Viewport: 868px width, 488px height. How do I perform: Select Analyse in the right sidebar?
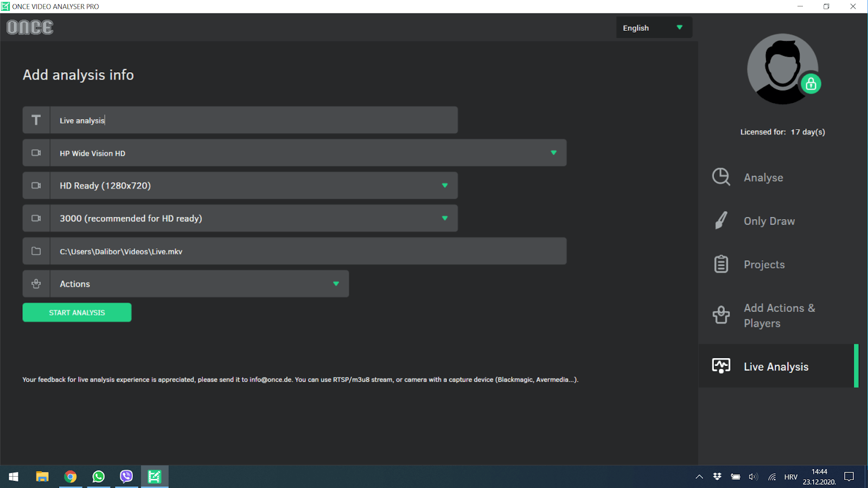[x=763, y=177]
